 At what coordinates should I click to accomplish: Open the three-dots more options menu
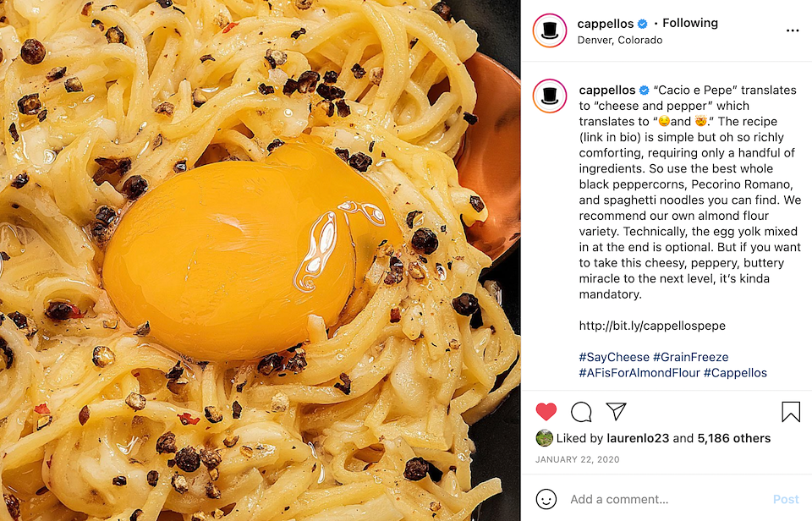(793, 30)
